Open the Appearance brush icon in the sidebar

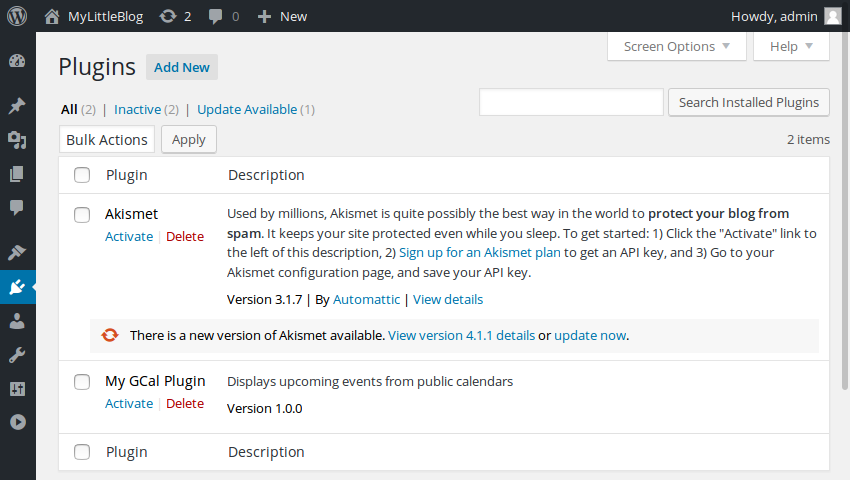tap(17, 252)
